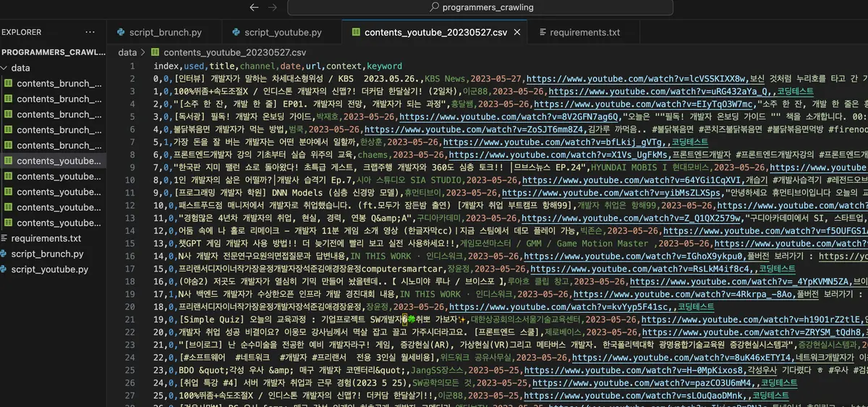Click the EXPLORER panel title
The width and height of the screenshot is (868, 407).
tap(22, 33)
